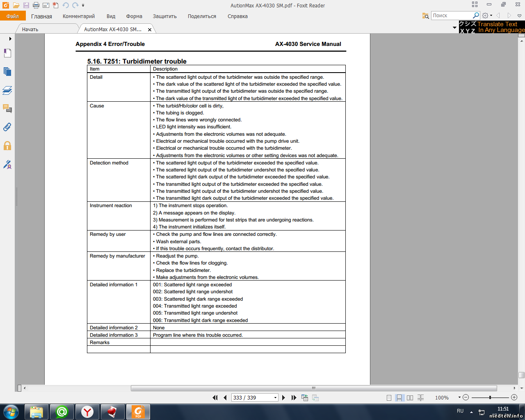Open the zoom percentage dropdown

459,397
